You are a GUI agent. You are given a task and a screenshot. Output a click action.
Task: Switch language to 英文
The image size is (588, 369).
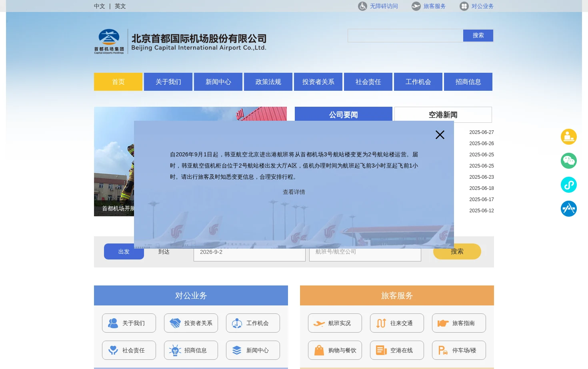click(120, 6)
